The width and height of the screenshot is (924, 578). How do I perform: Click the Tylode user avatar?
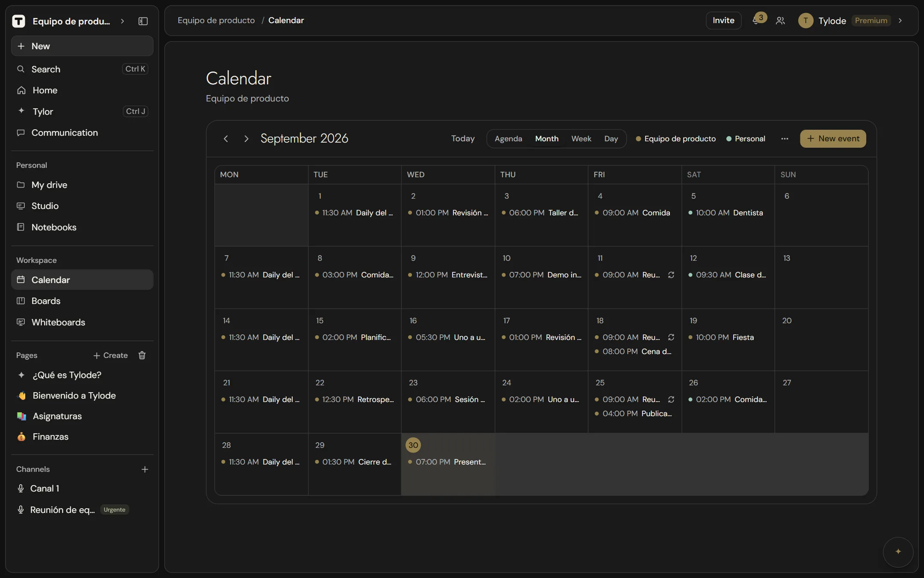click(806, 21)
